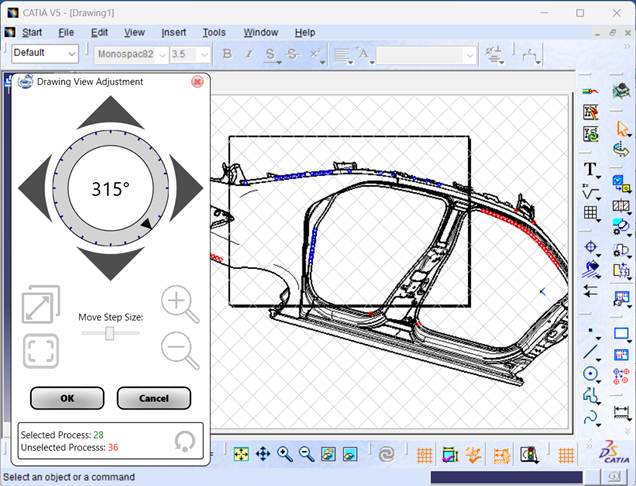Screen dimensions: 636x486
Task: Toggle italic text formatting
Action: pos(249,54)
